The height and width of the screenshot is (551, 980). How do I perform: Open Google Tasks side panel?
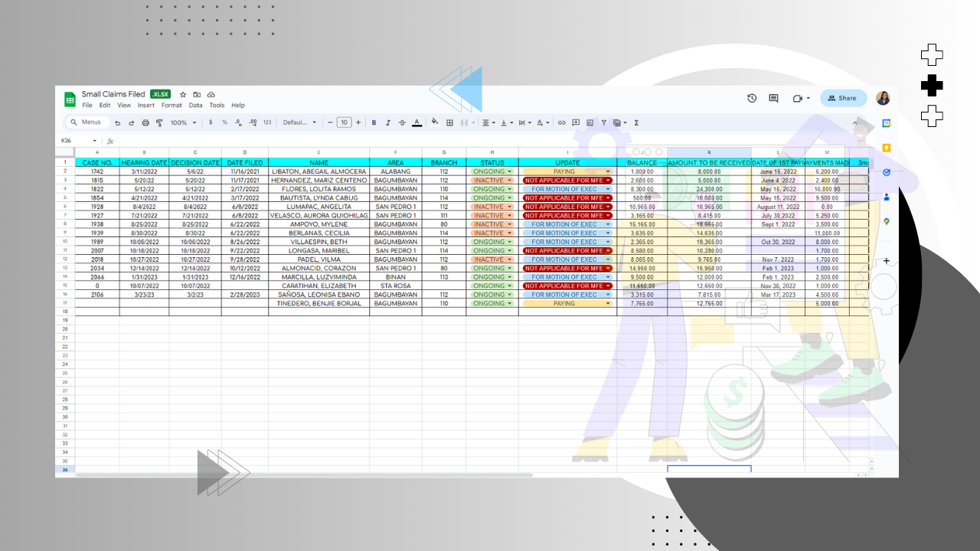[887, 172]
